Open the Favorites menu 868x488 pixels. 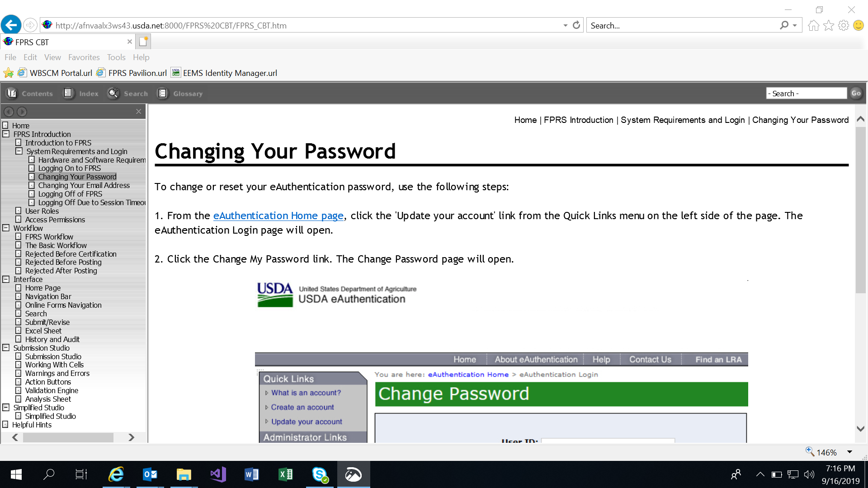(x=84, y=57)
